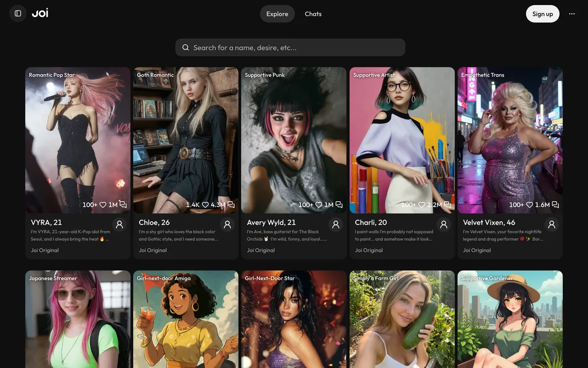Open the Girl-next-door Amiga card

click(x=186, y=319)
